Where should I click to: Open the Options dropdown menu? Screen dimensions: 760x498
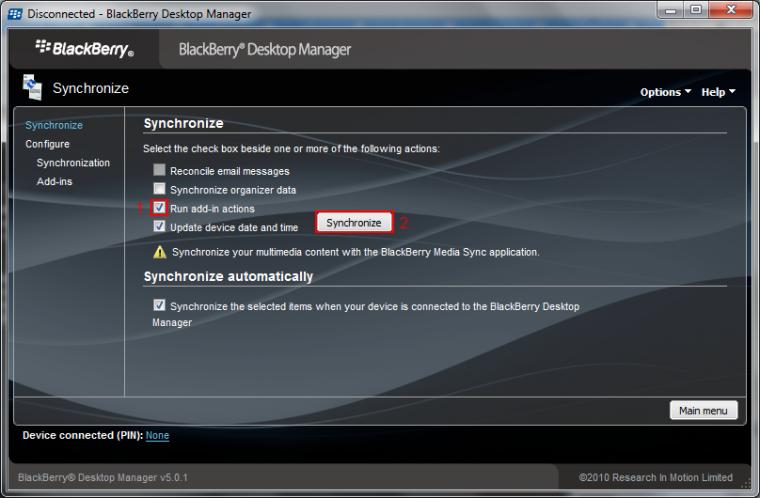point(665,92)
